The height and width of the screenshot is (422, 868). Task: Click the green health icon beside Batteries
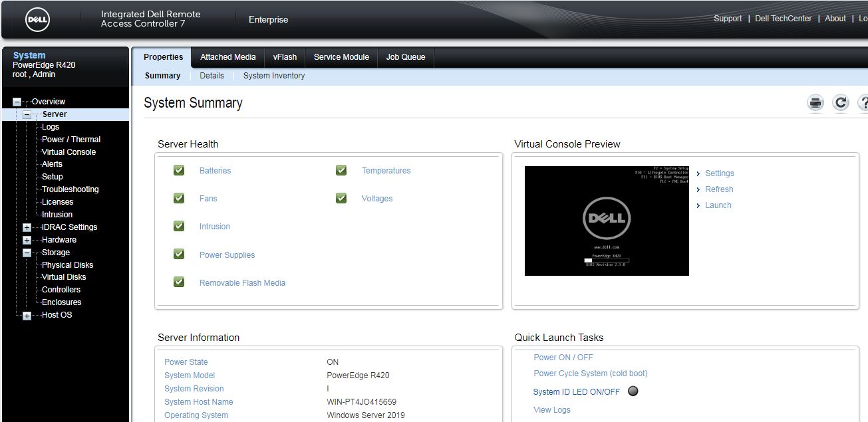click(178, 170)
